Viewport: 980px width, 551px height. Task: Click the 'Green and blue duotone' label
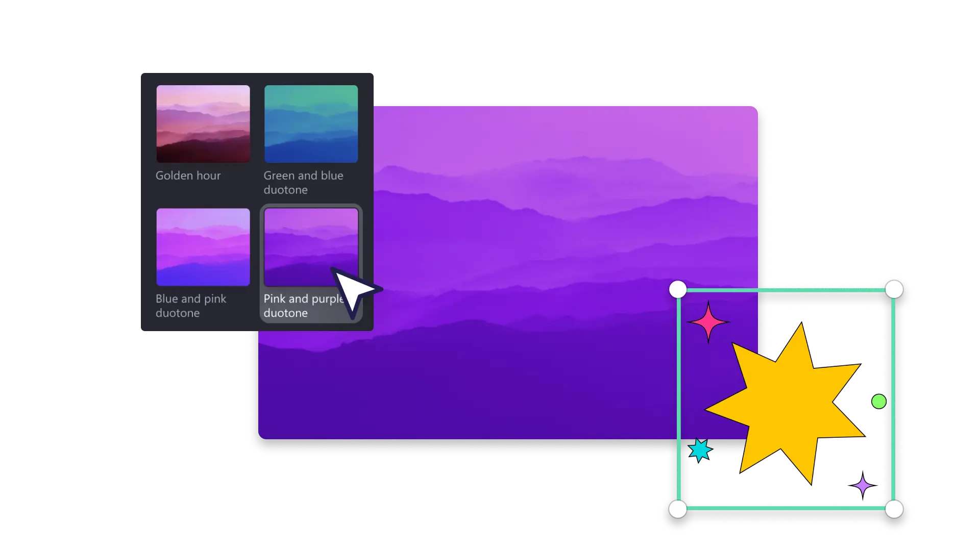[303, 183]
